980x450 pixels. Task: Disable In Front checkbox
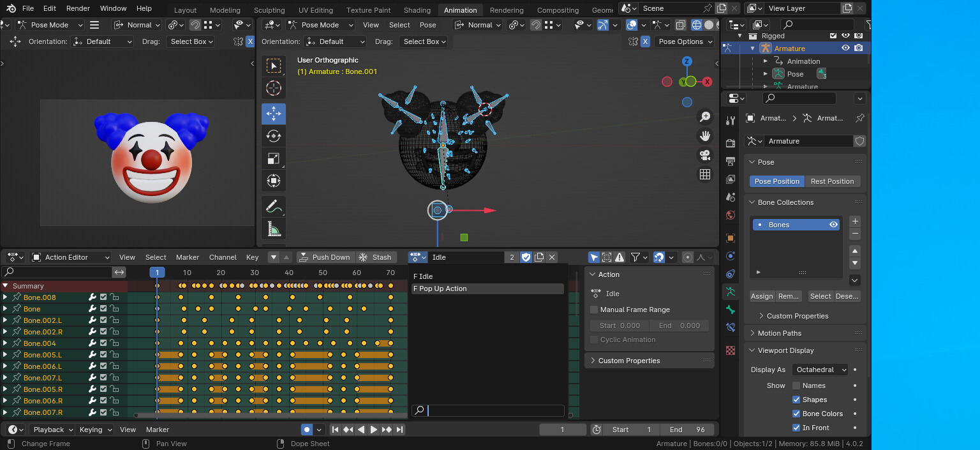tap(796, 428)
